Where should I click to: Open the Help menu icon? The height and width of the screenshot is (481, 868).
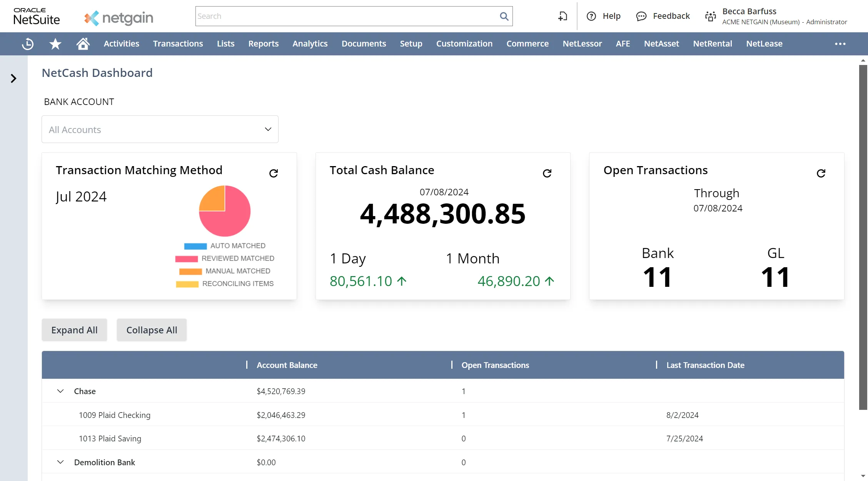(591, 16)
